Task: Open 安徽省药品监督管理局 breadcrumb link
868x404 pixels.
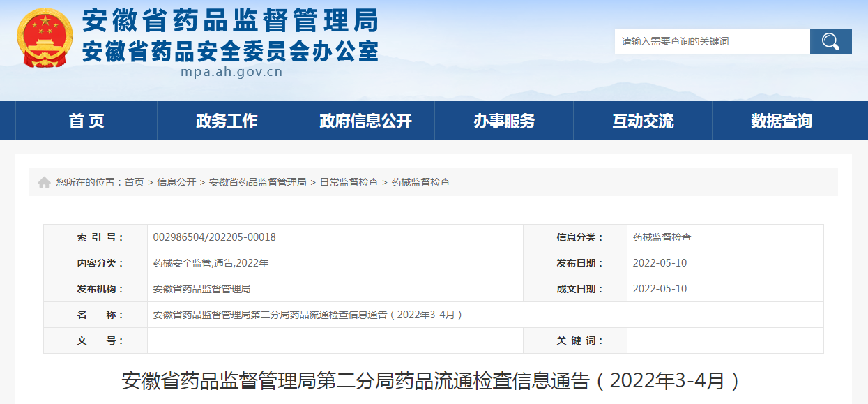Action: [258, 182]
